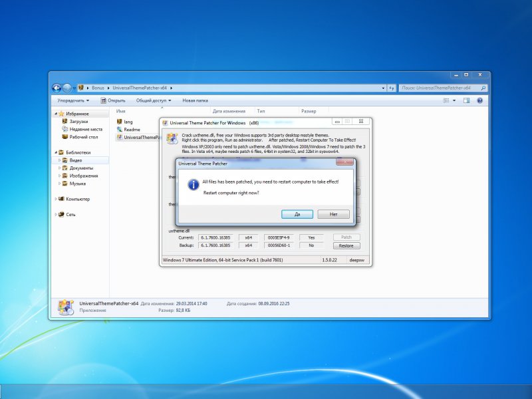
Task: Click the magnifier icon in search box
Action: [x=483, y=88]
